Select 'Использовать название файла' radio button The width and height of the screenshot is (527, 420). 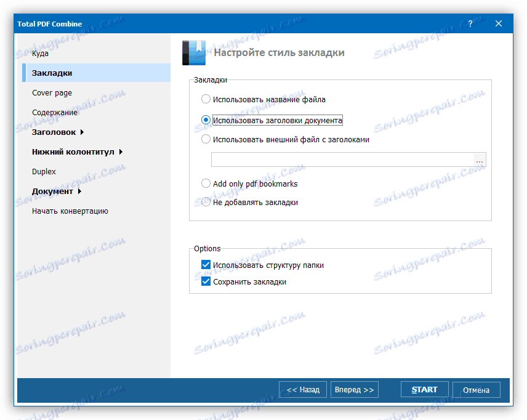point(206,99)
